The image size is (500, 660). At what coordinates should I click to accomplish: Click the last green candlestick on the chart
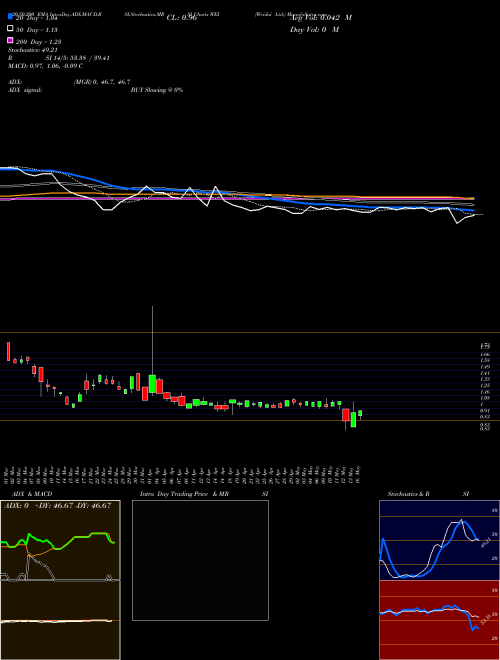(x=360, y=413)
